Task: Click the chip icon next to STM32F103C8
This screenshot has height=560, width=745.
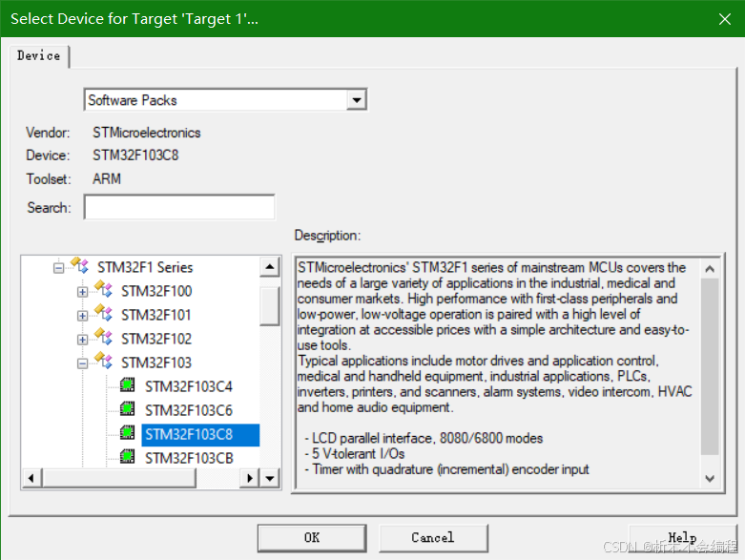Action: pos(127,433)
